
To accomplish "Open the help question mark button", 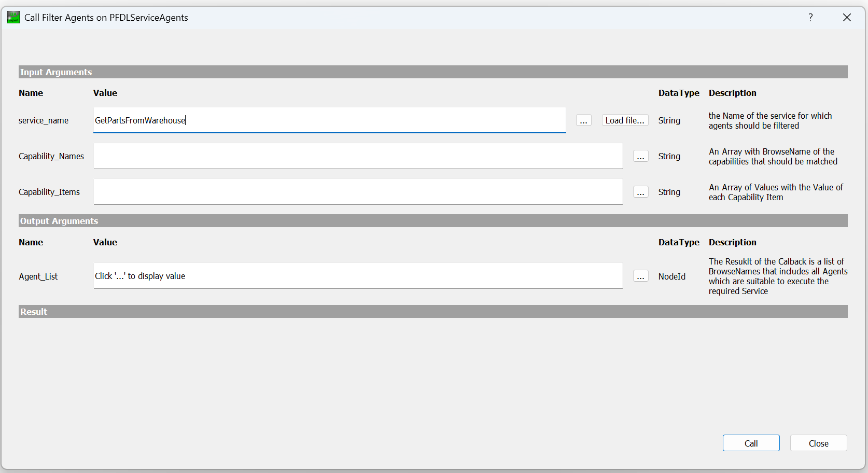I will coord(810,18).
